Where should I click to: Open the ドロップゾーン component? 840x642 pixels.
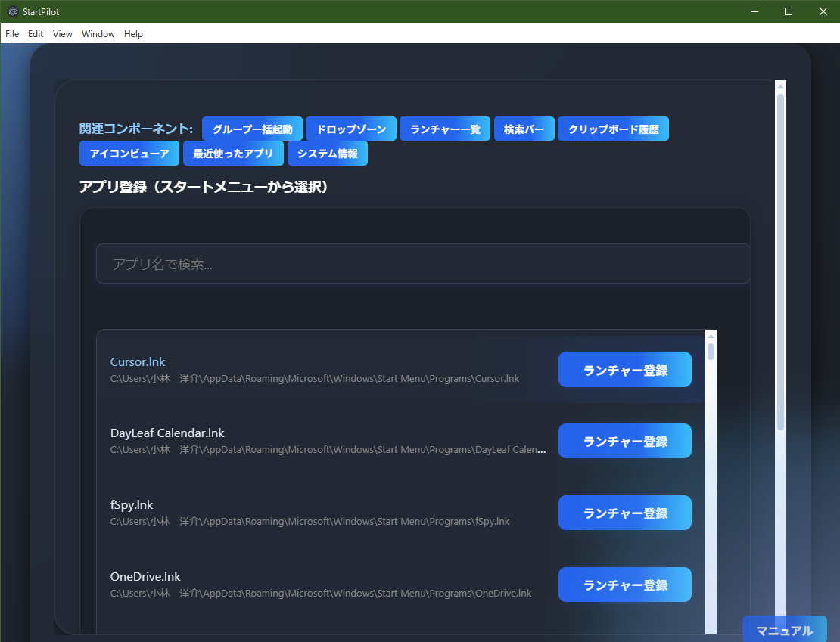coord(350,129)
